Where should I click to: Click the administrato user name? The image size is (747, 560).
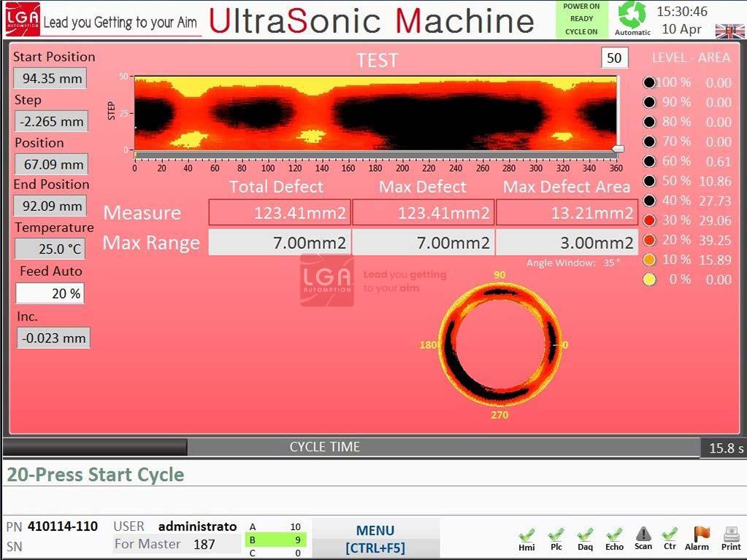point(197,526)
